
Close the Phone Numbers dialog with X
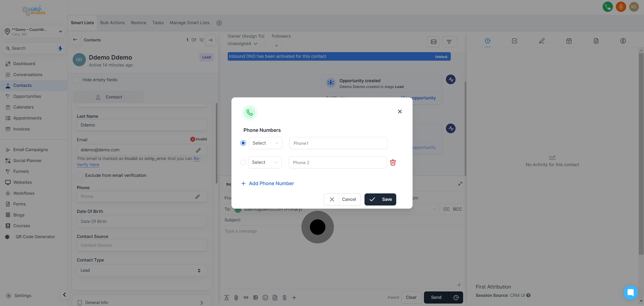[x=400, y=112]
